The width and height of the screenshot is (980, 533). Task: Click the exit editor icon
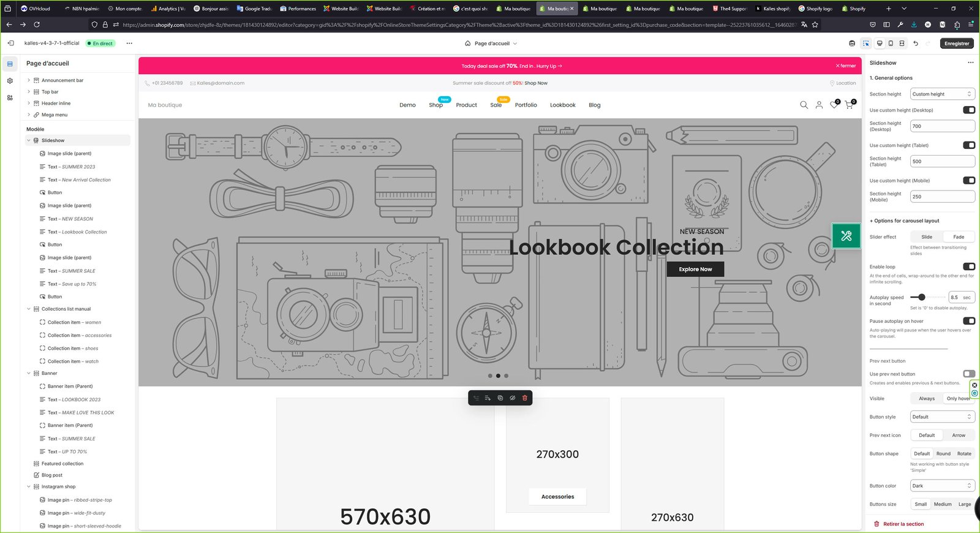point(10,43)
